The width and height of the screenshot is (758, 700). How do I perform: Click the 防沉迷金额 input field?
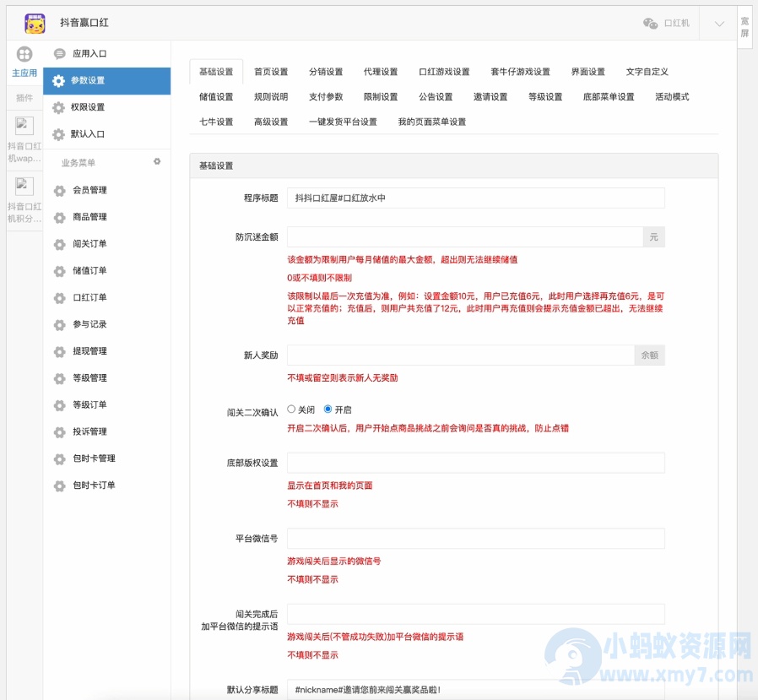[x=465, y=237]
